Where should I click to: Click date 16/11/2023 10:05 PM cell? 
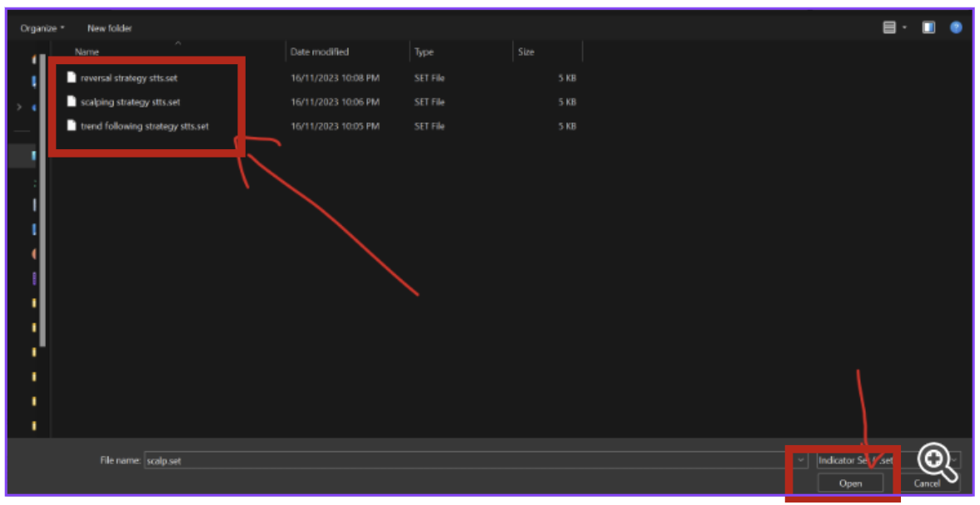(335, 127)
